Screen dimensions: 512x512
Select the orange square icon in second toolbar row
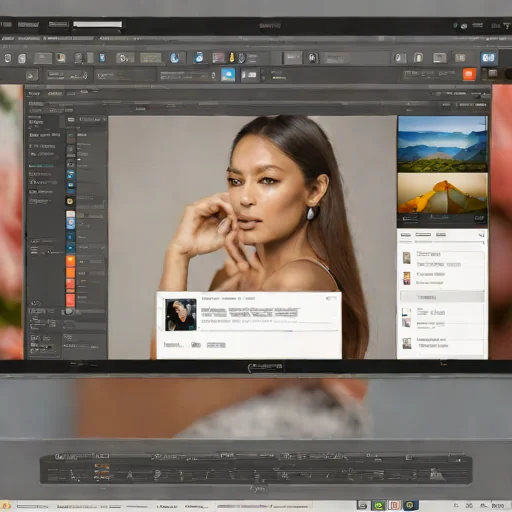[x=469, y=74]
